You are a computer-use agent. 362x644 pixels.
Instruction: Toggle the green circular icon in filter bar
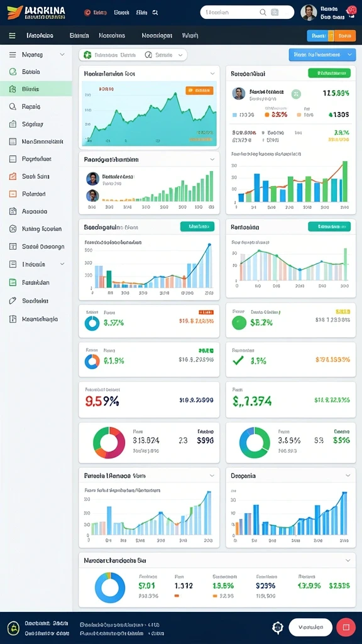(x=87, y=55)
